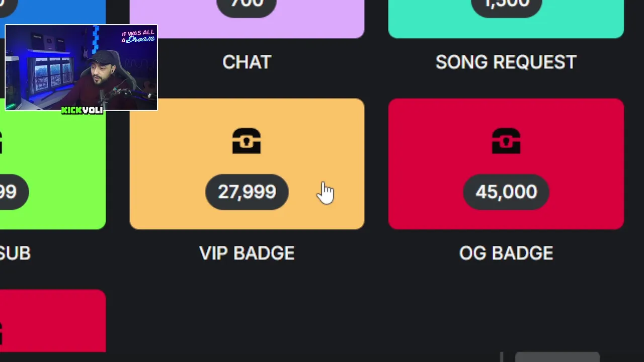Click the CHAT reward label

(x=247, y=62)
